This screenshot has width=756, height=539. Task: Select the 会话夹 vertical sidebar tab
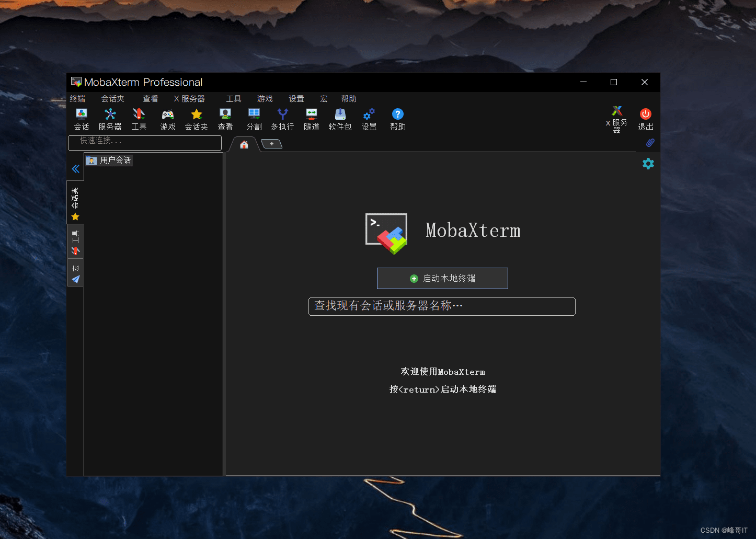tap(75, 203)
